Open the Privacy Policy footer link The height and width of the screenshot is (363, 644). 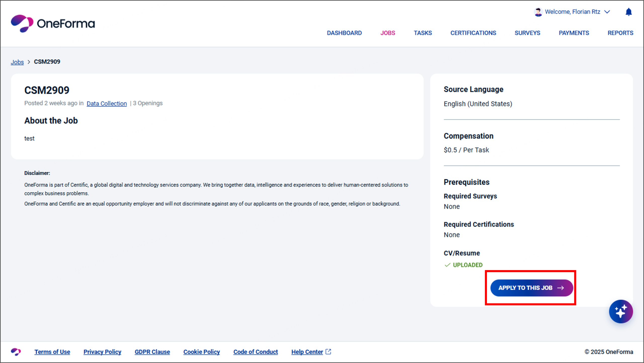click(x=102, y=352)
